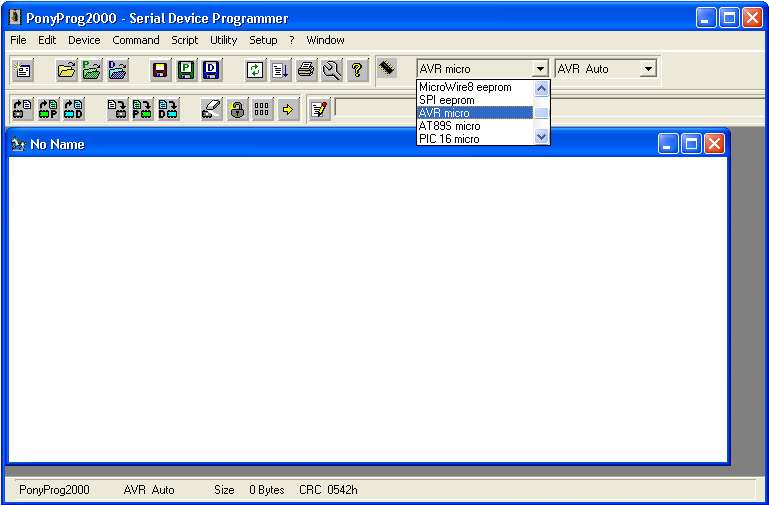Click the New Window toolbar icon
This screenshot has width=769, height=505.
click(23, 70)
